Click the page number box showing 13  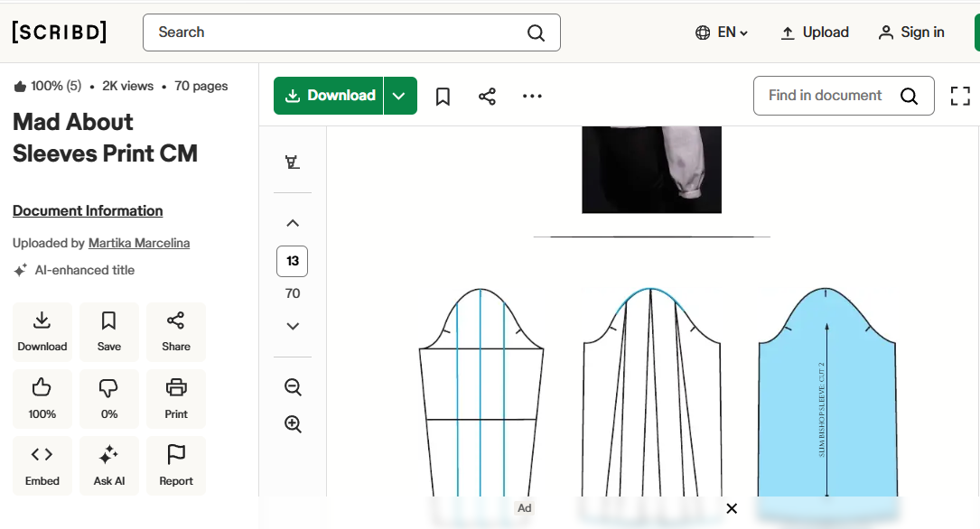293,261
